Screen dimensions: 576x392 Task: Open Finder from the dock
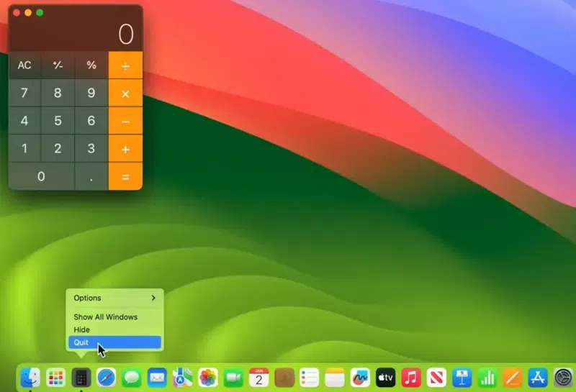coord(30,378)
